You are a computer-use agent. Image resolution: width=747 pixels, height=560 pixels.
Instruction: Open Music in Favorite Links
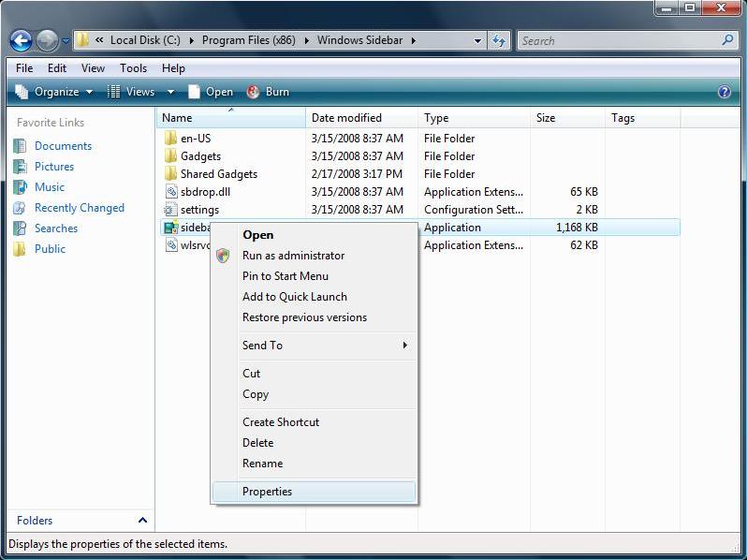[x=49, y=187]
